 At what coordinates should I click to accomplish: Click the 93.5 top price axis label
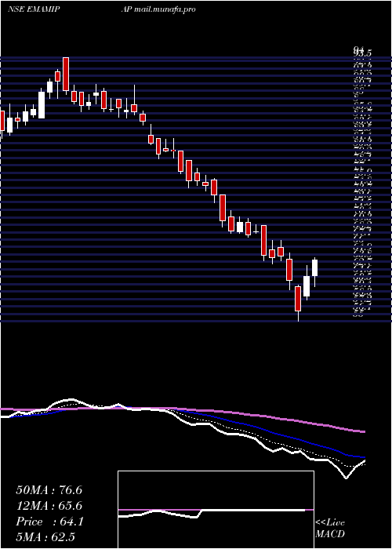(362, 53)
